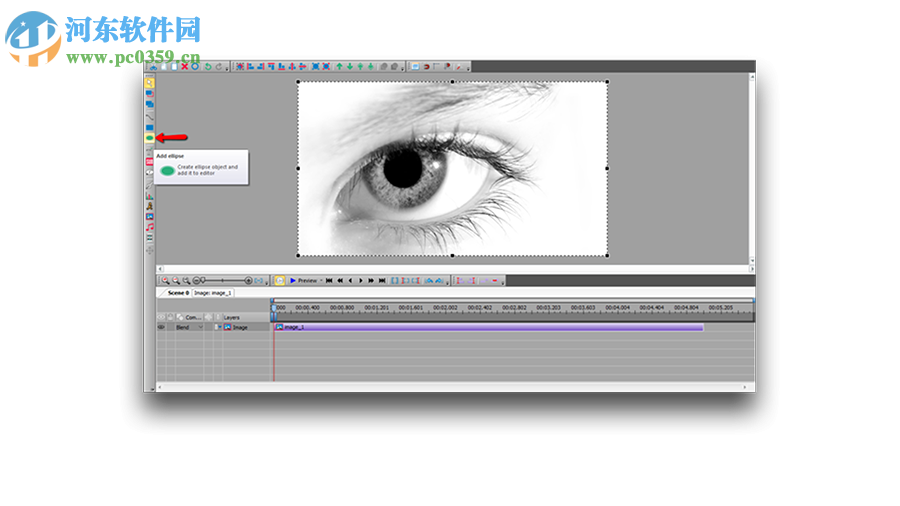This screenshot has height=506, width=900.
Task: Click the red X delete icon
Action: 184,67
